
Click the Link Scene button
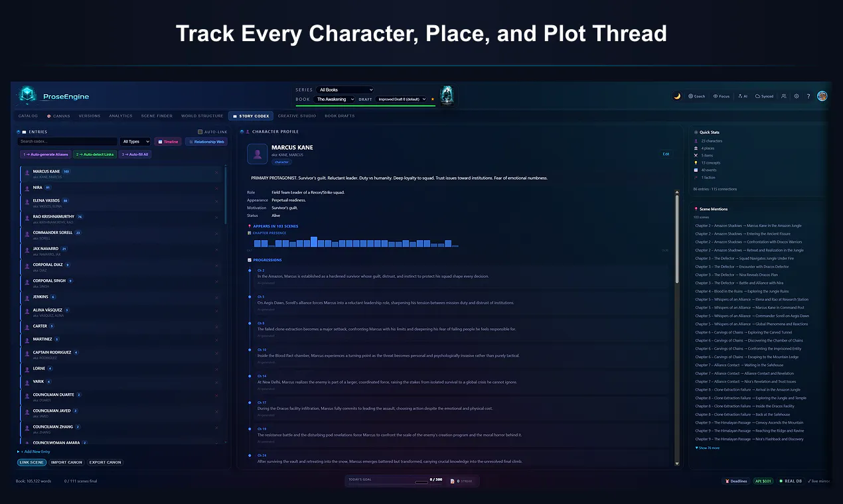(x=32, y=462)
